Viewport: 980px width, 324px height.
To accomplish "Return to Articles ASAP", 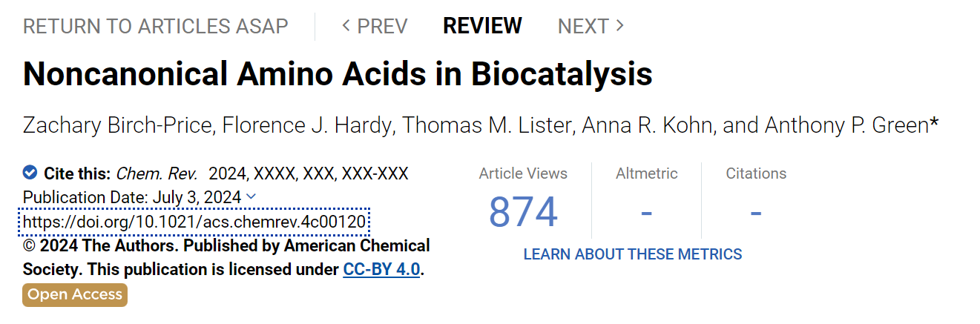I will (156, 27).
